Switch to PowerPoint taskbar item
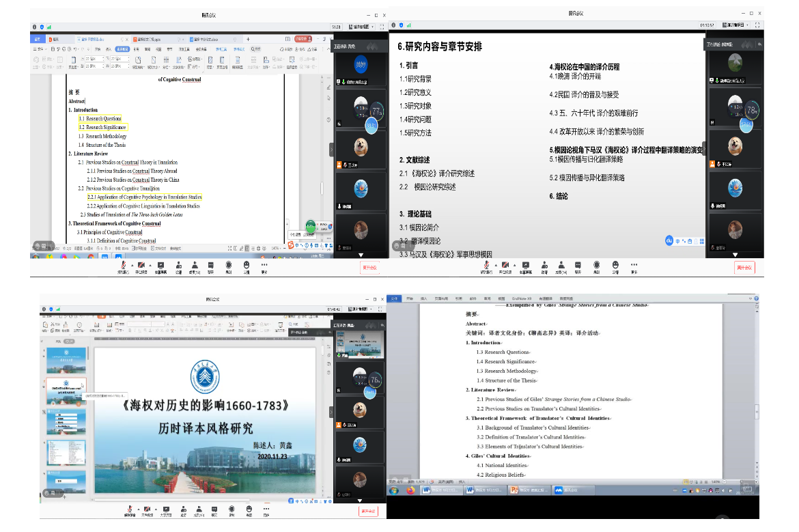799x532 pixels. pos(529,490)
